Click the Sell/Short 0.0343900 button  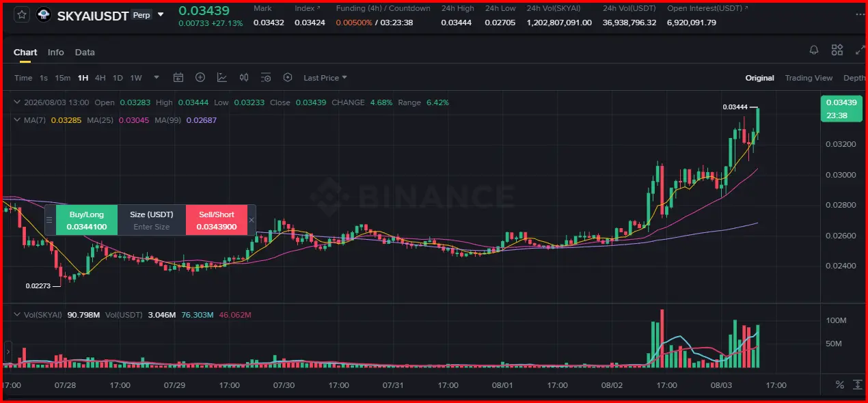pyautogui.click(x=215, y=220)
